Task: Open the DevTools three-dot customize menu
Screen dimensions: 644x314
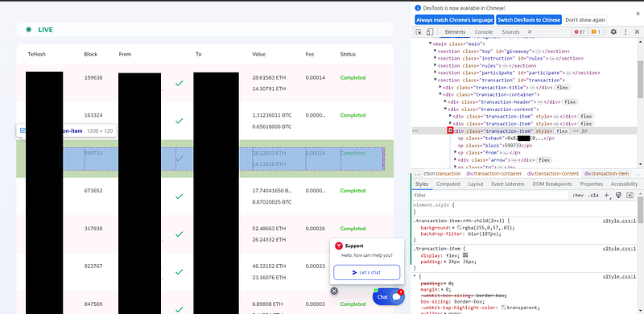Action: pyautogui.click(x=625, y=32)
